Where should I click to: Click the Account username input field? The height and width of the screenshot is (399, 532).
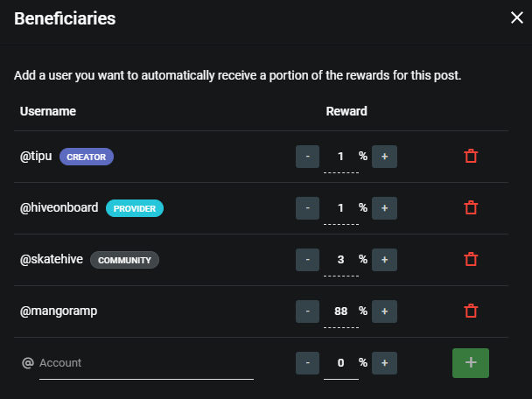146,364
